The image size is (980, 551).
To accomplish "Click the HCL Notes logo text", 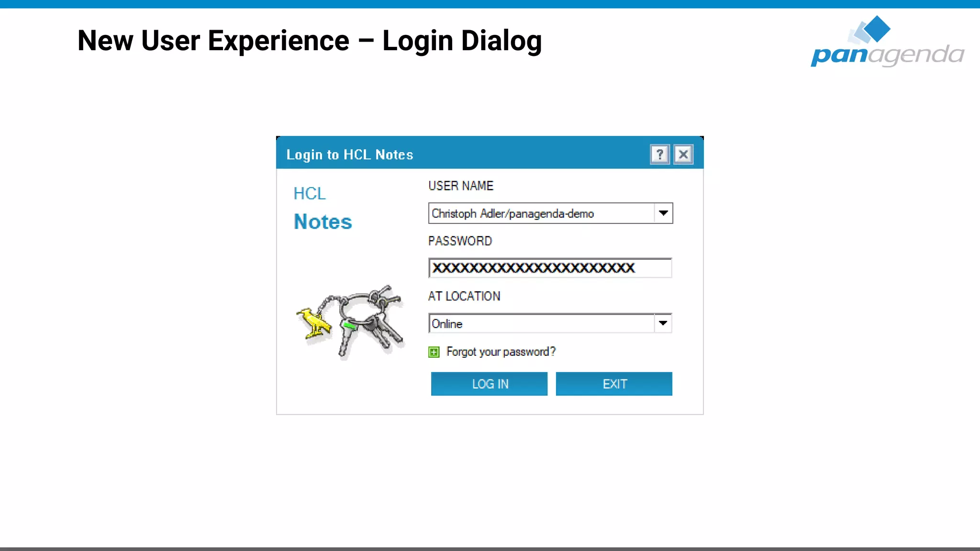I will pyautogui.click(x=323, y=209).
